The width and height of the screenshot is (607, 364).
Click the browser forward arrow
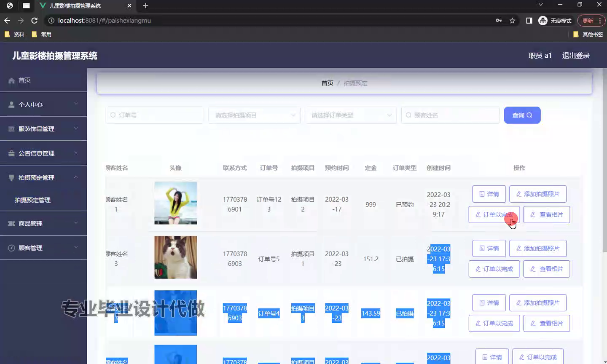coord(21,20)
